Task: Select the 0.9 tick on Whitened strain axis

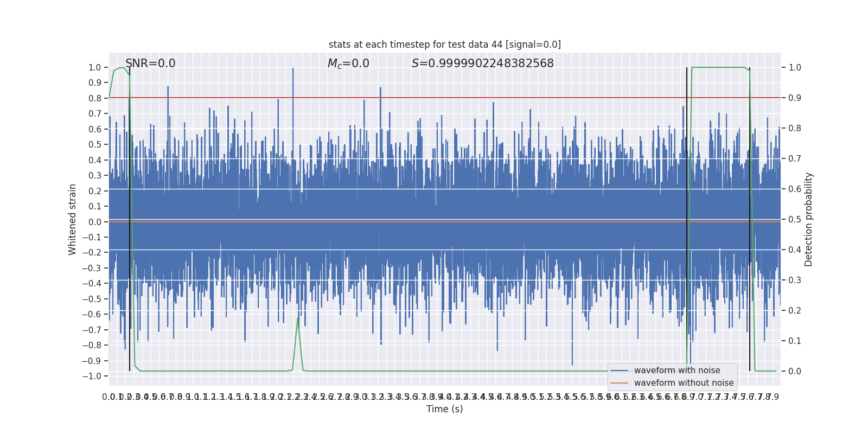Action: click(95, 82)
